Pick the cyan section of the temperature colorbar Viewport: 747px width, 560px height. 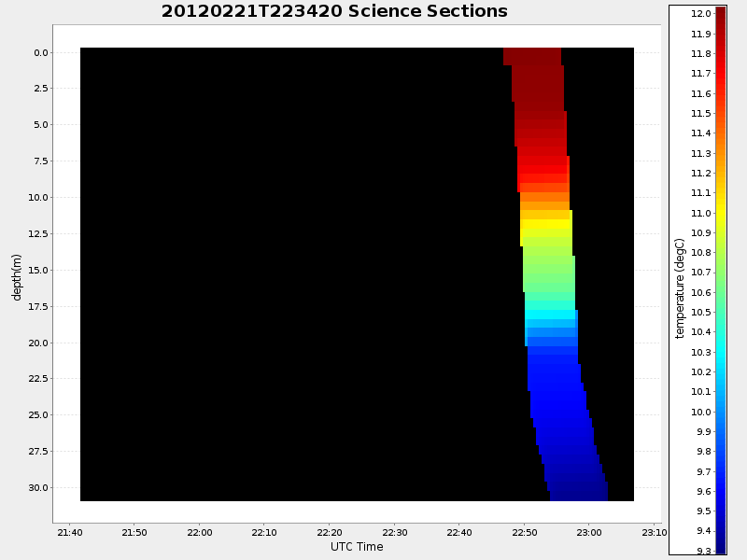pos(720,355)
